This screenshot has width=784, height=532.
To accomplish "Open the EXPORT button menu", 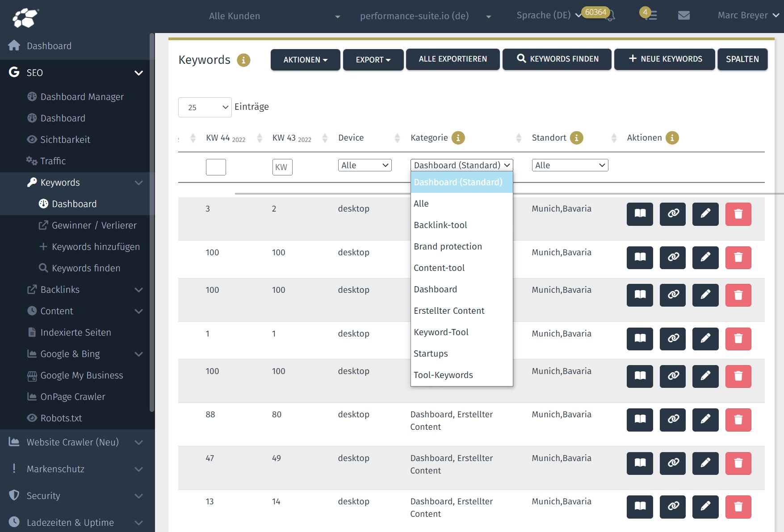I will tap(373, 59).
